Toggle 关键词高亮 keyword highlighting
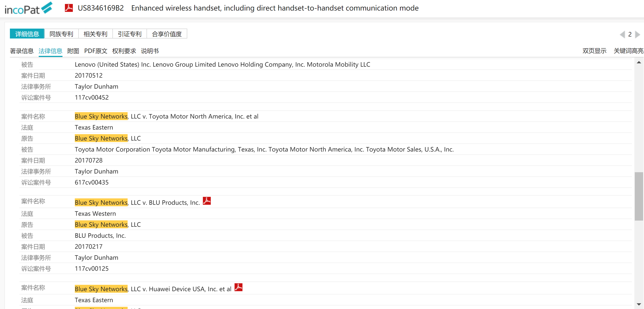Screen dimensions: 644x309 (628, 51)
